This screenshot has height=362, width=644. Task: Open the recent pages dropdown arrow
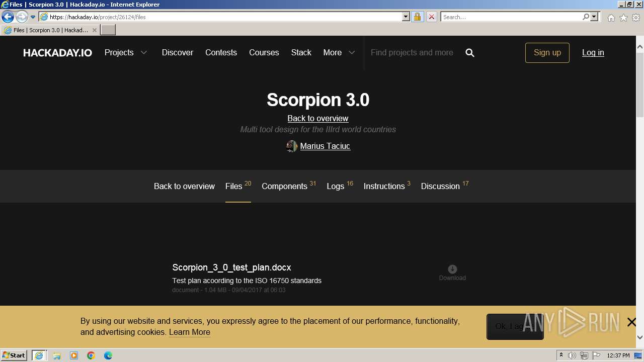33,17
